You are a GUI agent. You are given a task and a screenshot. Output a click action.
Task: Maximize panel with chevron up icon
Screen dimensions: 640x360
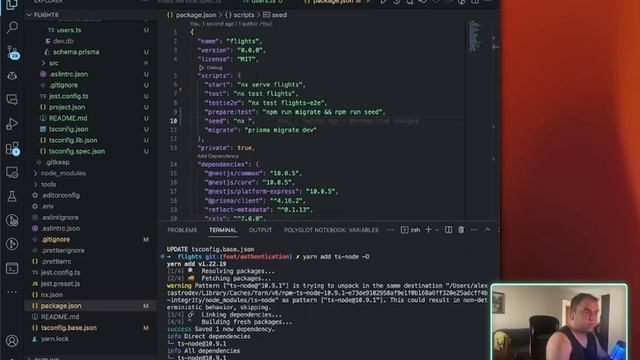point(487,230)
